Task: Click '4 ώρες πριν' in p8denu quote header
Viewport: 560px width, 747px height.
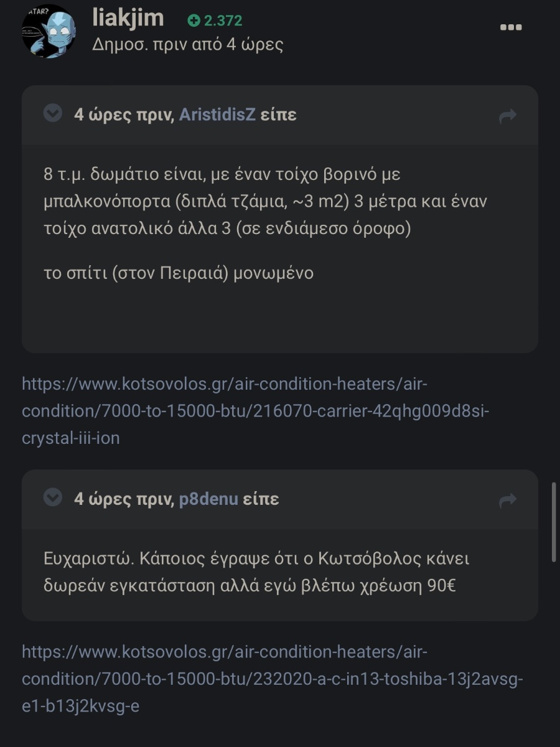Action: (123, 499)
